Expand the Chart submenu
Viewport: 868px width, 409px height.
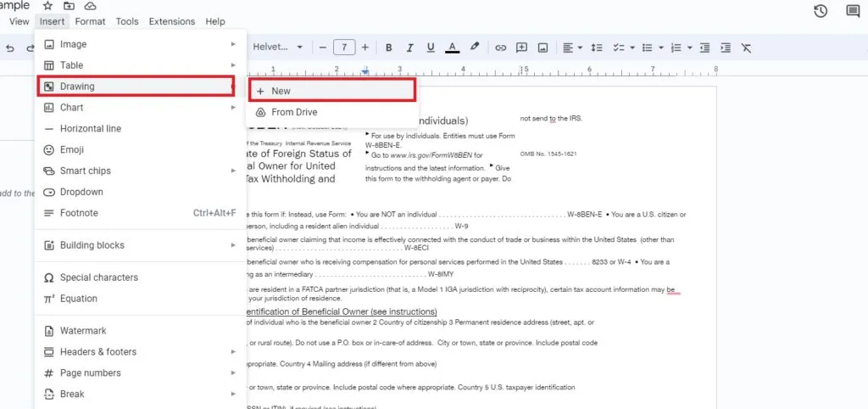[x=140, y=108]
